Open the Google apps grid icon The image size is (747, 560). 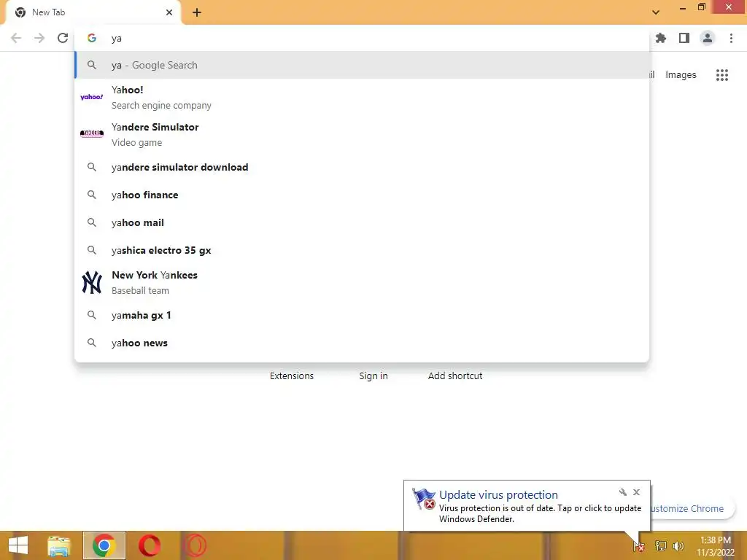pos(721,75)
